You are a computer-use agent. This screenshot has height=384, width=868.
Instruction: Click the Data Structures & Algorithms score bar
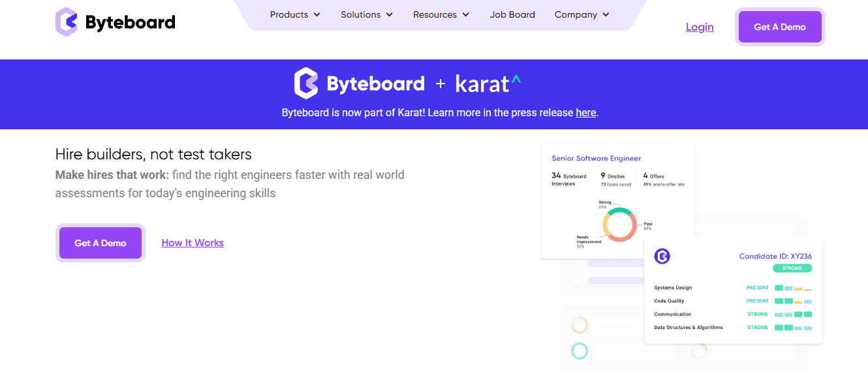(x=792, y=327)
